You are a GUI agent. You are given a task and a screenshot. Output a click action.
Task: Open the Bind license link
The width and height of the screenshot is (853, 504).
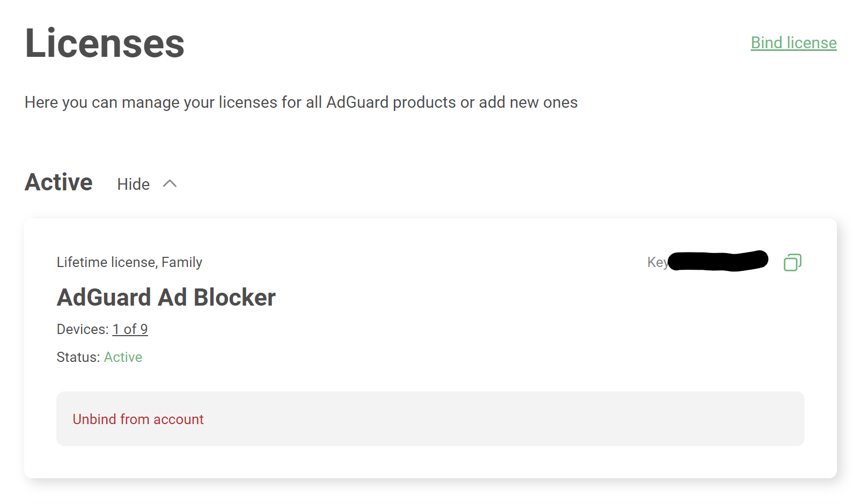[x=793, y=43]
